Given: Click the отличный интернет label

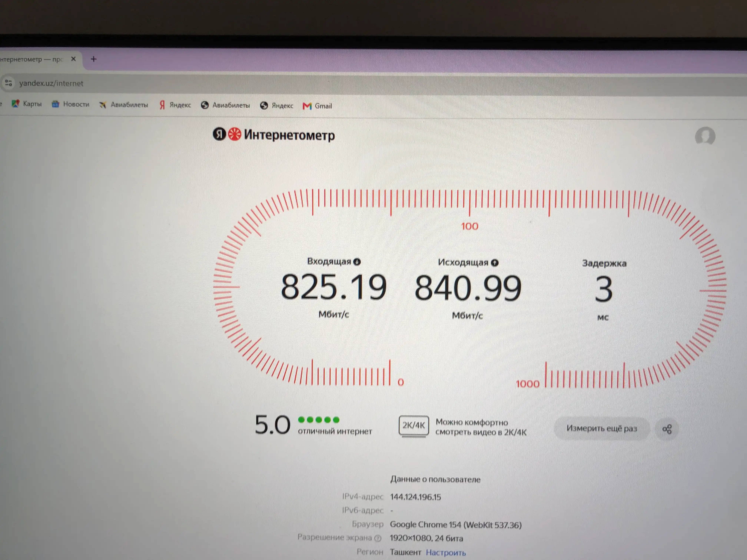Looking at the screenshot, I should coord(335,431).
